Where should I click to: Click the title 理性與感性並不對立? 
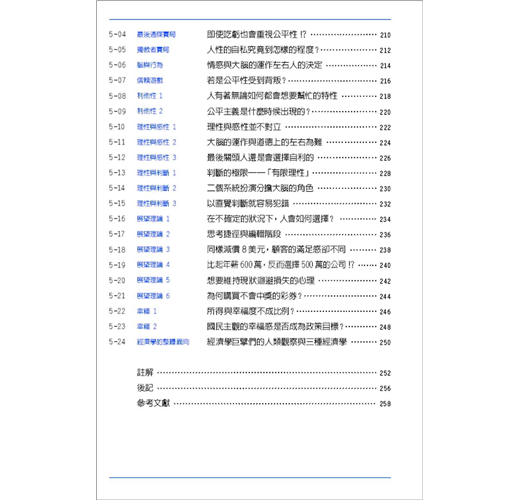[x=244, y=127]
